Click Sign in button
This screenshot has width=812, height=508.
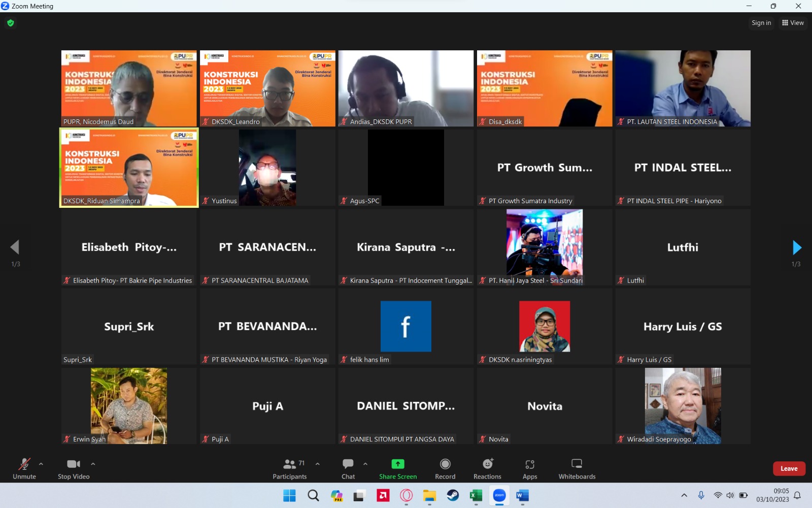pos(761,23)
